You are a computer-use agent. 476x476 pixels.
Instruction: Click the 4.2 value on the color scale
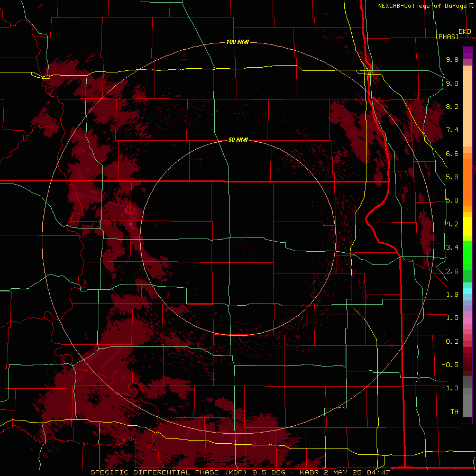click(x=452, y=224)
